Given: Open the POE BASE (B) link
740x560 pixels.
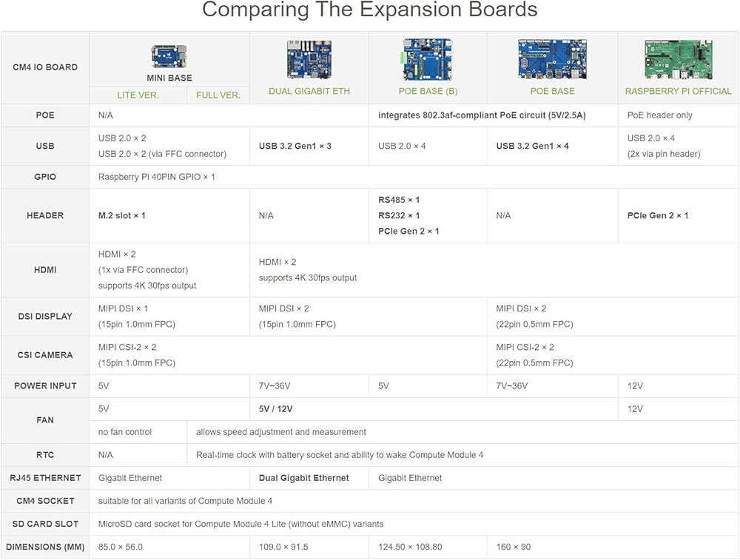Looking at the screenshot, I should click(x=428, y=91).
